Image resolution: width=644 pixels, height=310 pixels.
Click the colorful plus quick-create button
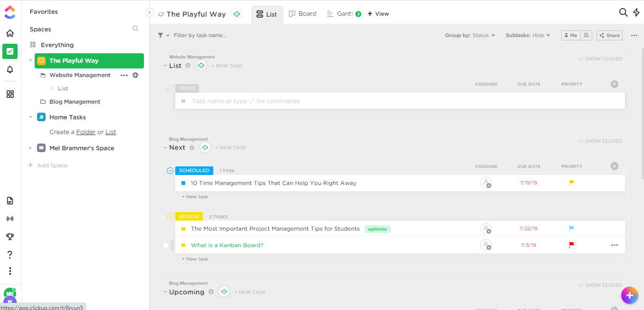[x=629, y=295]
